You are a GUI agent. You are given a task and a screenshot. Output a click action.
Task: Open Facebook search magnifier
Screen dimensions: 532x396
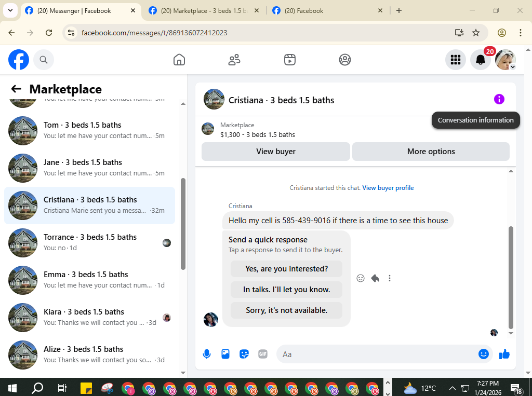coord(44,60)
